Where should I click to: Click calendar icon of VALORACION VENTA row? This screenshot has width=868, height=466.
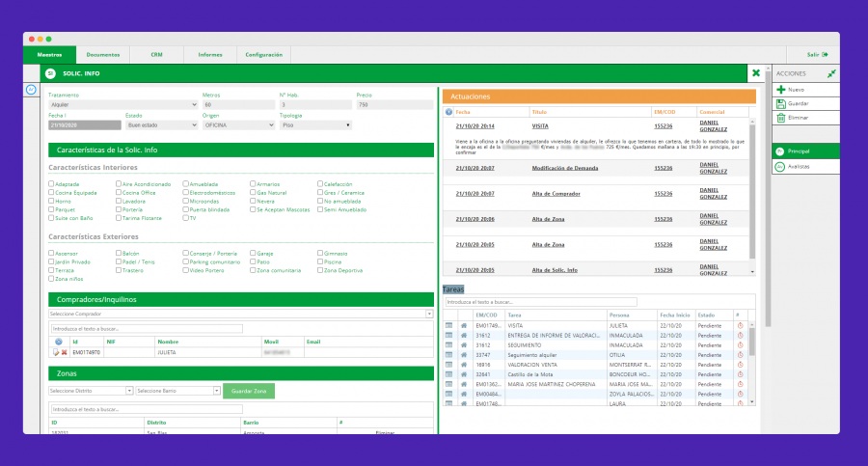448,365
